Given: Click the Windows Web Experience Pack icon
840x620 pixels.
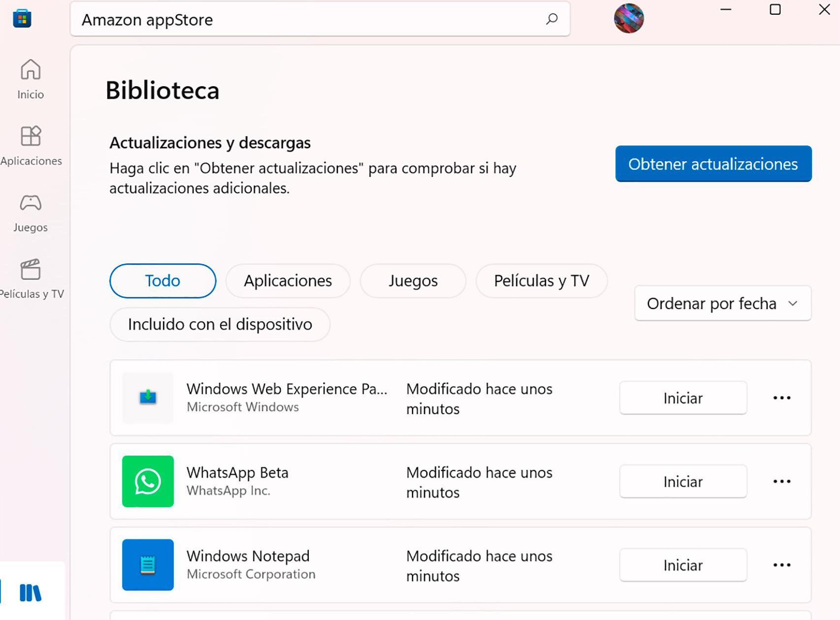Looking at the screenshot, I should [x=148, y=398].
